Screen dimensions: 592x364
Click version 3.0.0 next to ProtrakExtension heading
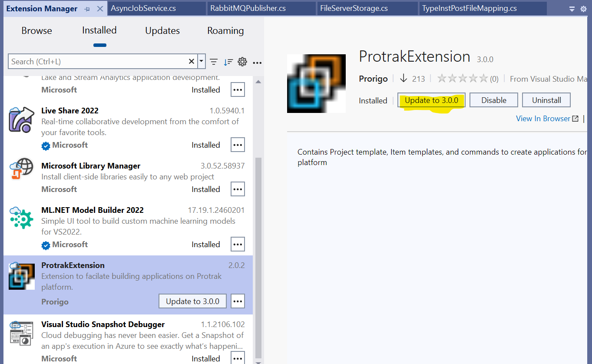(x=485, y=59)
